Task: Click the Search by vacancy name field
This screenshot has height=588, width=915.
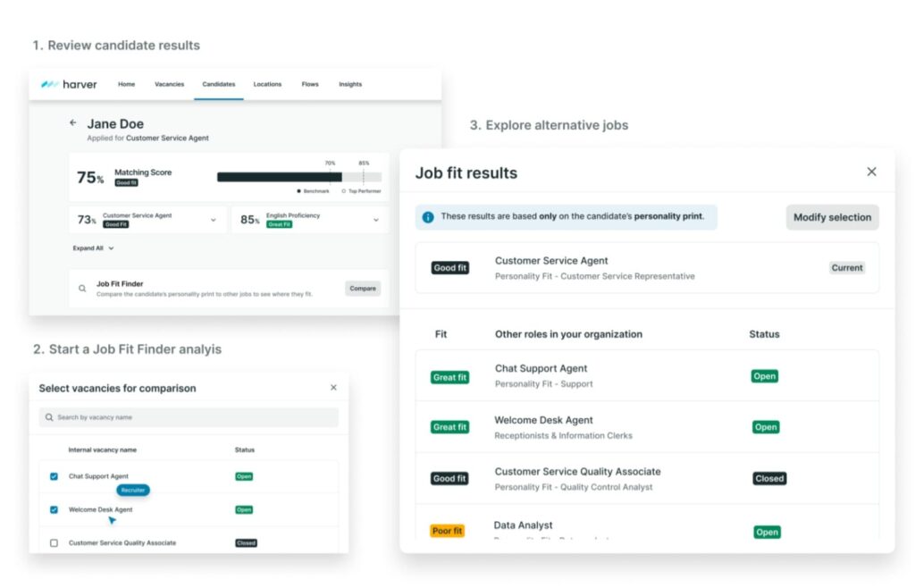Action: coord(189,417)
